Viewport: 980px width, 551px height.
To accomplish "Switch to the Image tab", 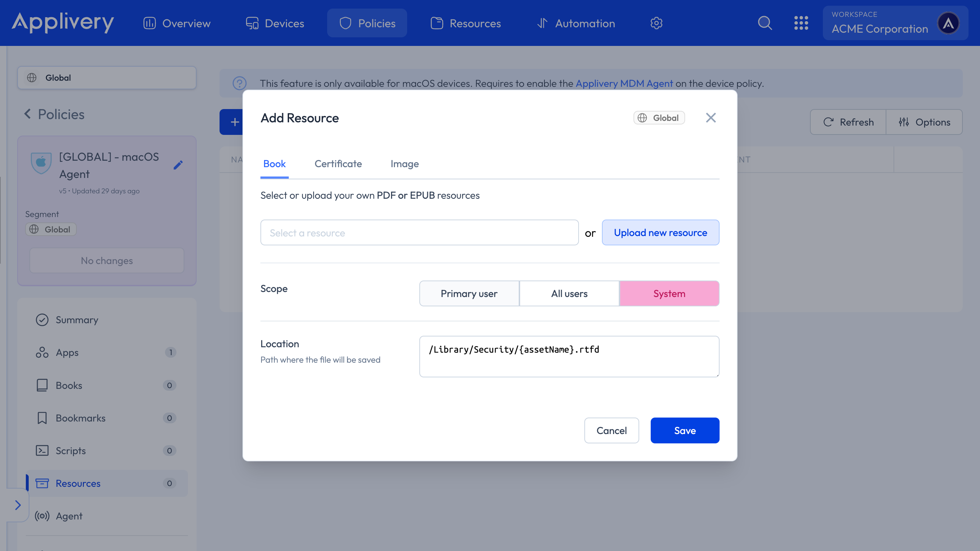I will coord(404,164).
